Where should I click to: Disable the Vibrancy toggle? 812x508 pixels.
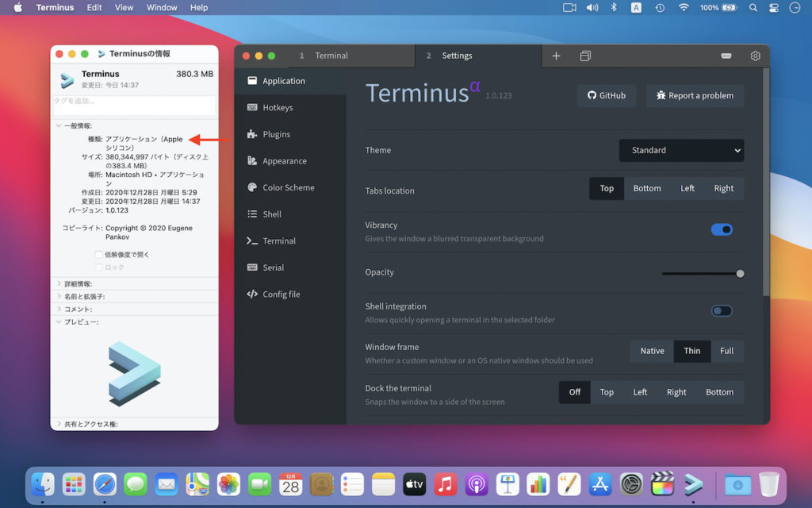pyautogui.click(x=722, y=229)
